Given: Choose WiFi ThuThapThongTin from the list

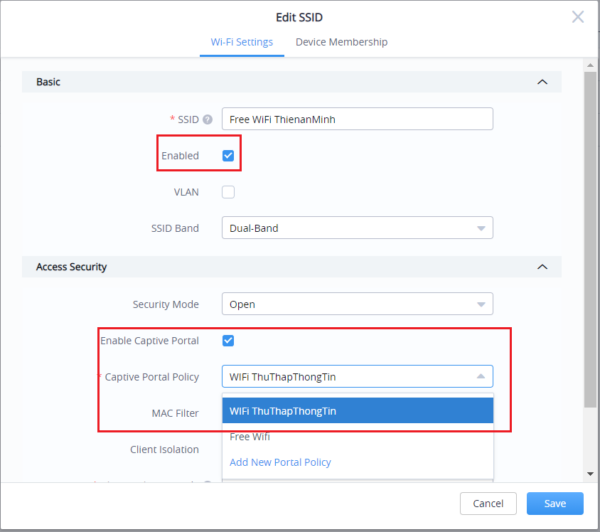Looking at the screenshot, I should click(x=357, y=411).
